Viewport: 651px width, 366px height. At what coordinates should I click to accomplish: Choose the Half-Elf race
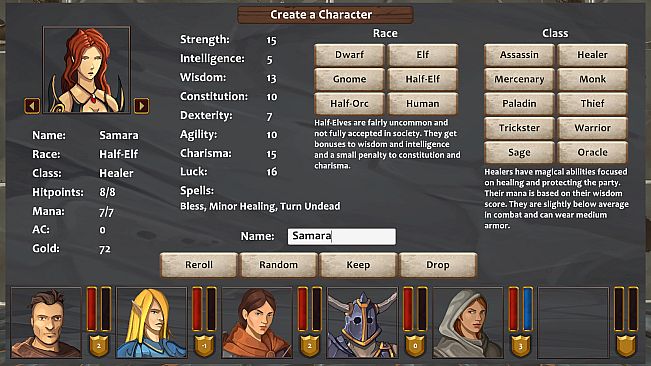(x=423, y=79)
